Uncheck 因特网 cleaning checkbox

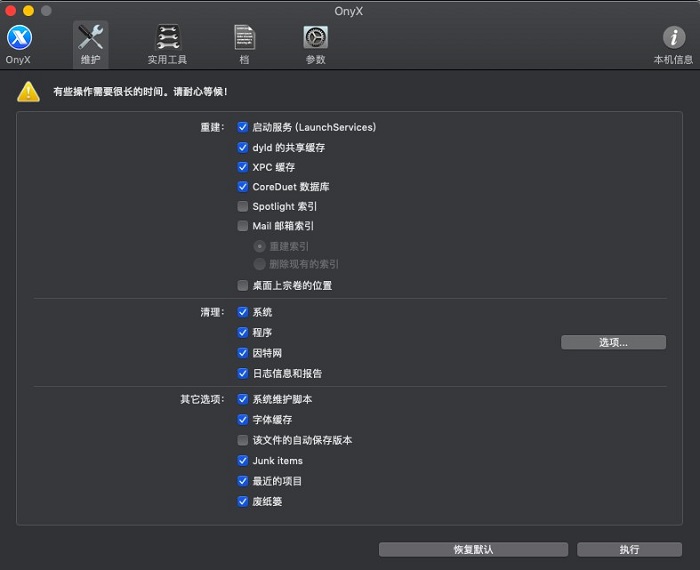point(242,353)
